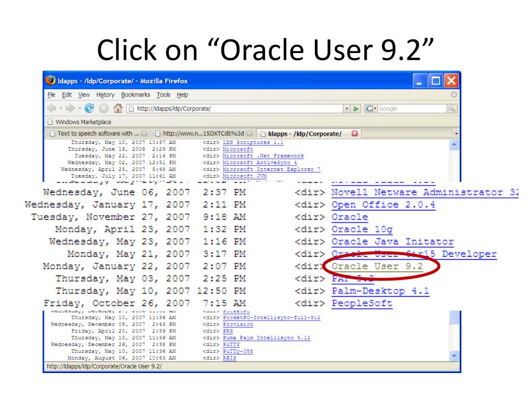The image size is (532, 399).
Task: Switch to Text to speech software tab
Action: point(98,134)
